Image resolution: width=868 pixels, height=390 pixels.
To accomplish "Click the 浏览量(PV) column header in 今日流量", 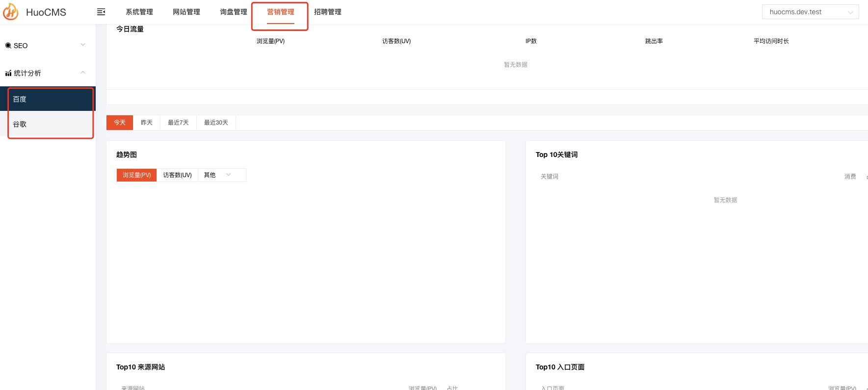I will pyautogui.click(x=270, y=41).
